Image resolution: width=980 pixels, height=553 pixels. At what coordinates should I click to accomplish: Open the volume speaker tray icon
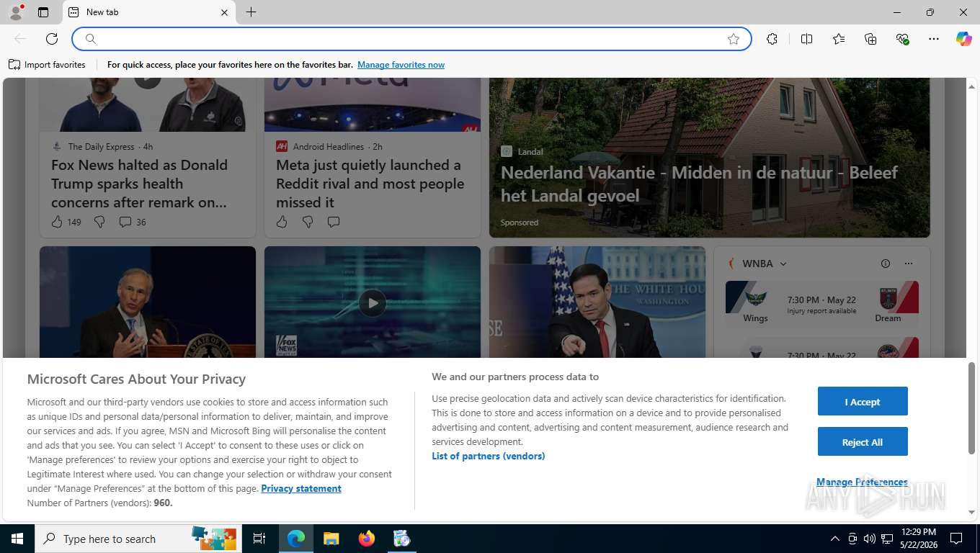[869, 539]
